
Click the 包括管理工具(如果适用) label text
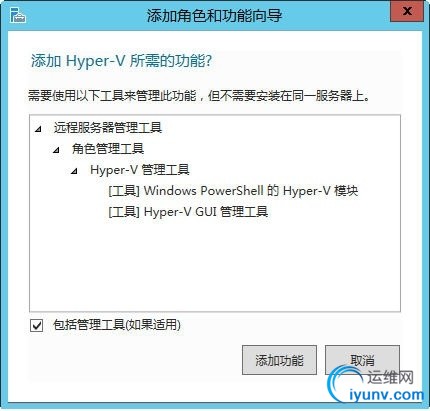click(117, 325)
